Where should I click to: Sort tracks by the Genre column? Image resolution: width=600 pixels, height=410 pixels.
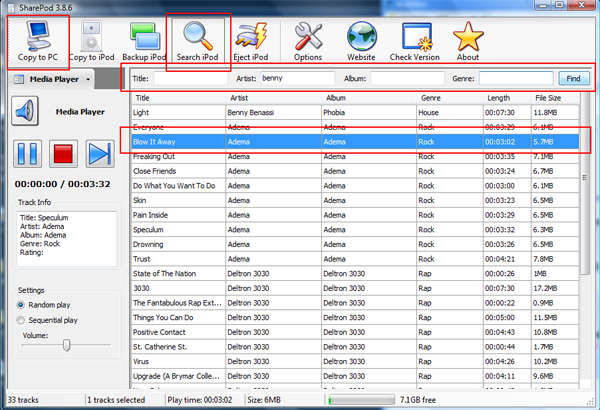[450, 98]
